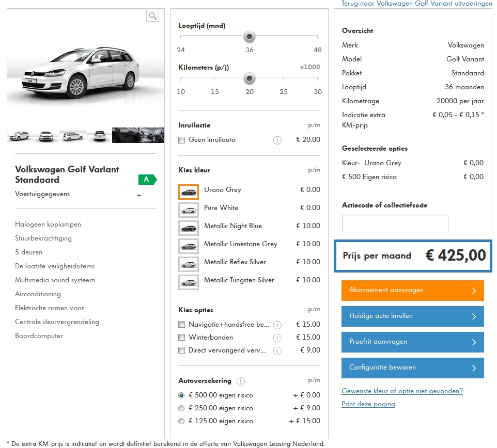Choose the Metallic Night Blue swatch
Screen dimensions: 497x448
tap(189, 228)
